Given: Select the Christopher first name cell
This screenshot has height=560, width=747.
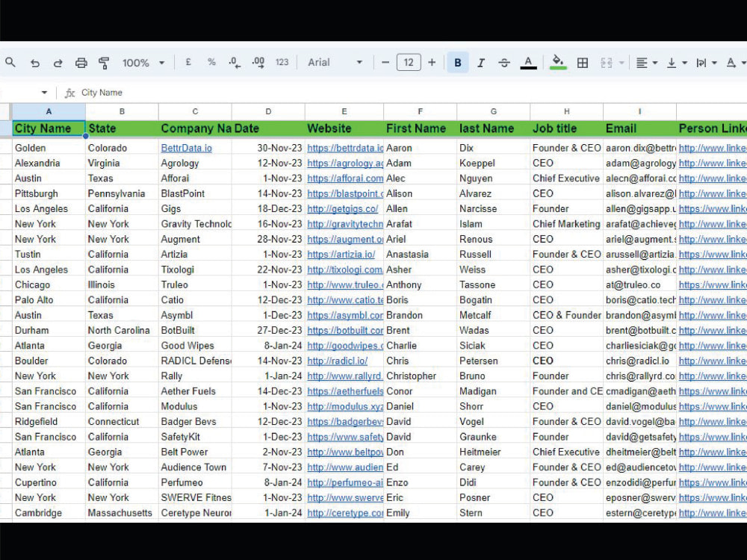Looking at the screenshot, I should 420,376.
